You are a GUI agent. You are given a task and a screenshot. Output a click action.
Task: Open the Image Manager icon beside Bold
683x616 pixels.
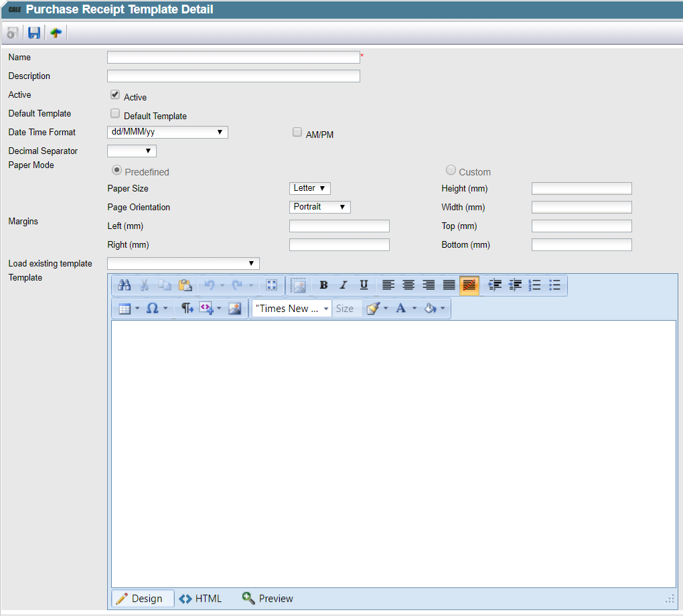299,285
